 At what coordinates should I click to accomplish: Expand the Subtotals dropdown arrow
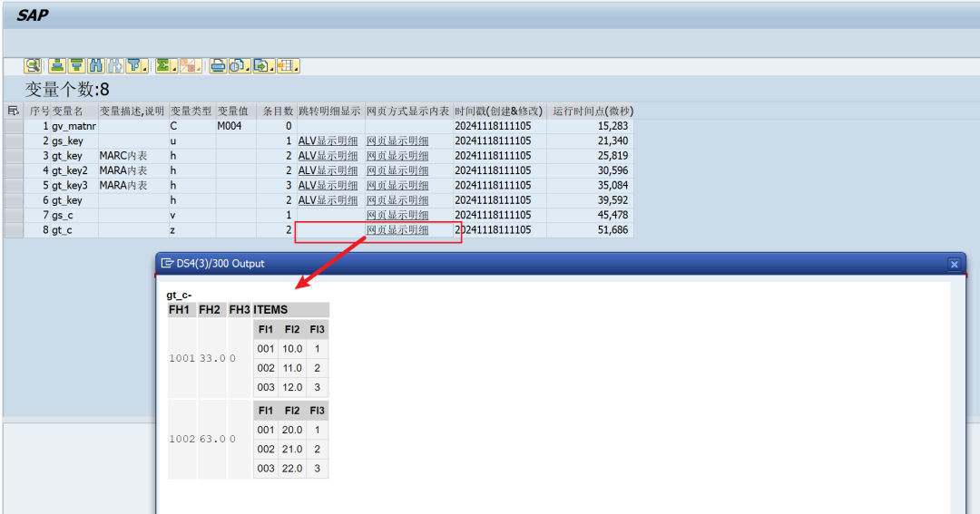point(200,68)
